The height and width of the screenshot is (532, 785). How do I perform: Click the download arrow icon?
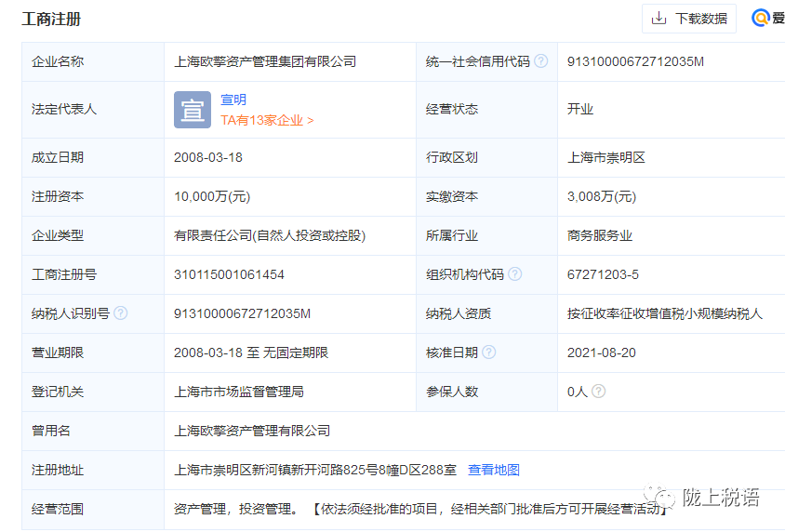pyautogui.click(x=659, y=19)
